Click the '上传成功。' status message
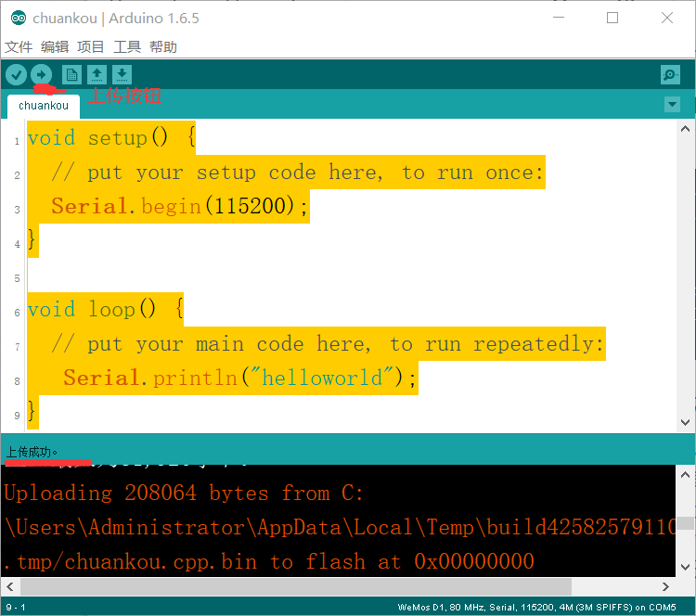Image resolution: width=696 pixels, height=616 pixels. (x=32, y=452)
